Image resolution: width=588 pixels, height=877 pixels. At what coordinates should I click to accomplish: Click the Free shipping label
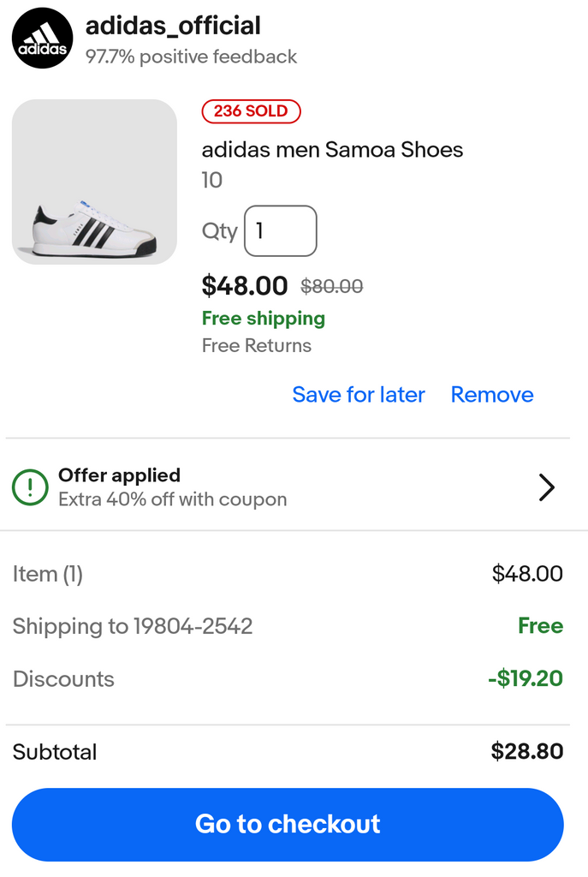(x=264, y=319)
